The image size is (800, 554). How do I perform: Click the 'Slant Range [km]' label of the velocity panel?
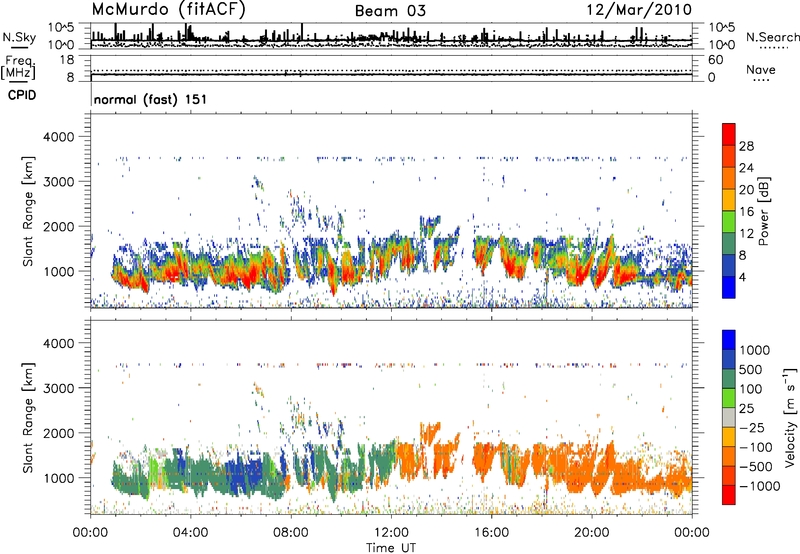coord(28,418)
